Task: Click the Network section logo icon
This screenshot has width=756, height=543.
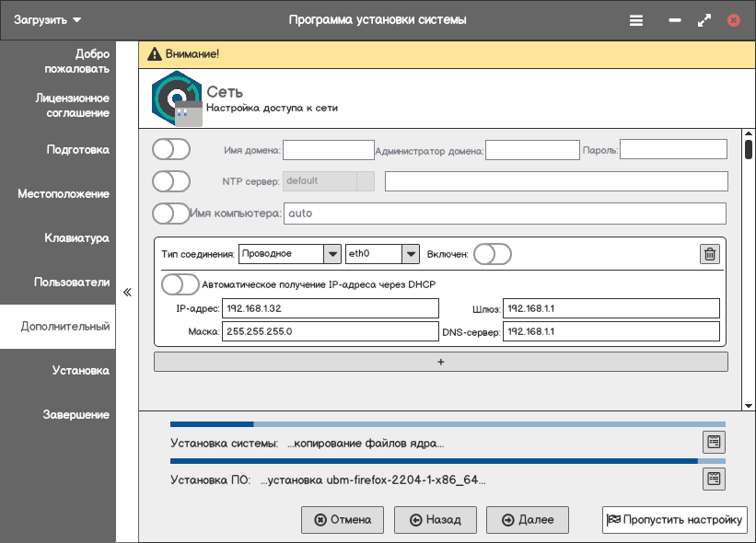Action: (x=176, y=98)
